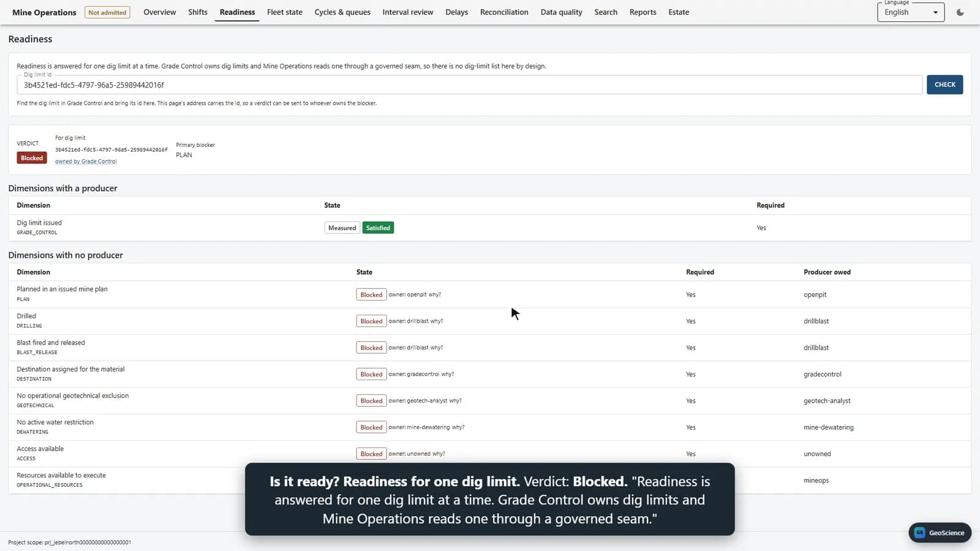Switch to the Fleet state tab
980x551 pixels.
tap(285, 12)
